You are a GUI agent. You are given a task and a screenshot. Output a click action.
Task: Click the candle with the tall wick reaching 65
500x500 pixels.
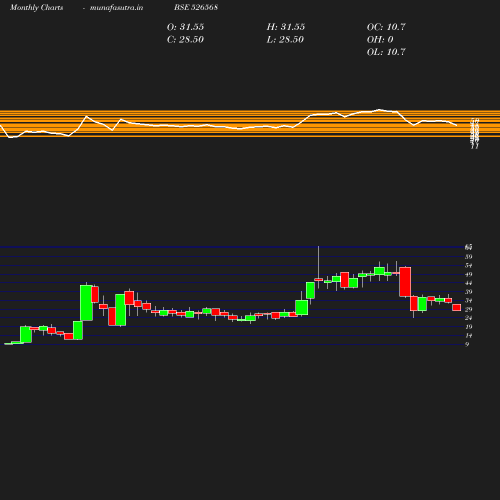(318, 279)
